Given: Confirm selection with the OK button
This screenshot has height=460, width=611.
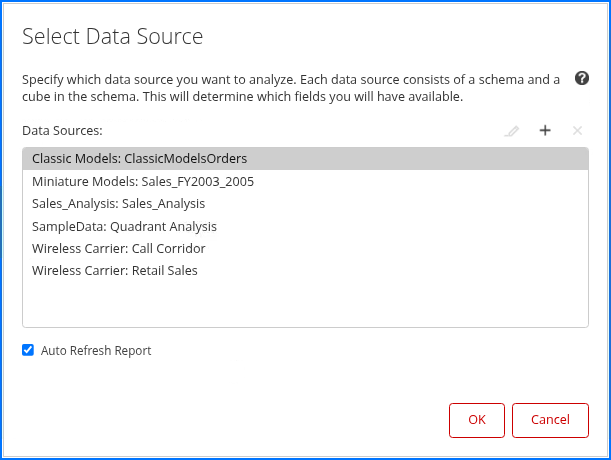Looking at the screenshot, I should tap(477, 420).
